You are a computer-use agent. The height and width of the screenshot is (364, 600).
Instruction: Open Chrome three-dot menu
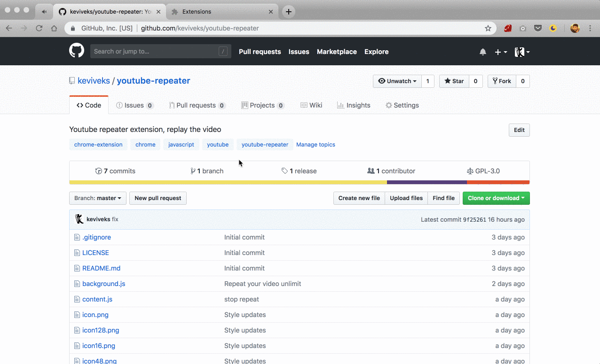point(590,28)
